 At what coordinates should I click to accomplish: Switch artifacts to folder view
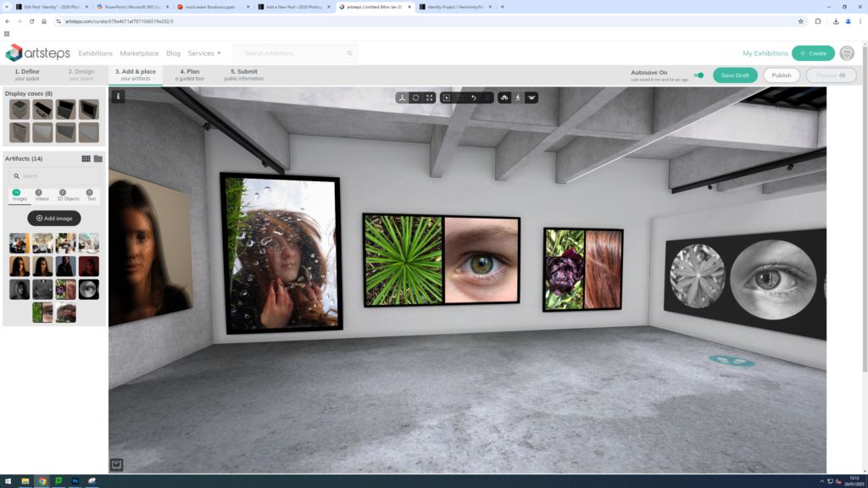click(x=98, y=158)
